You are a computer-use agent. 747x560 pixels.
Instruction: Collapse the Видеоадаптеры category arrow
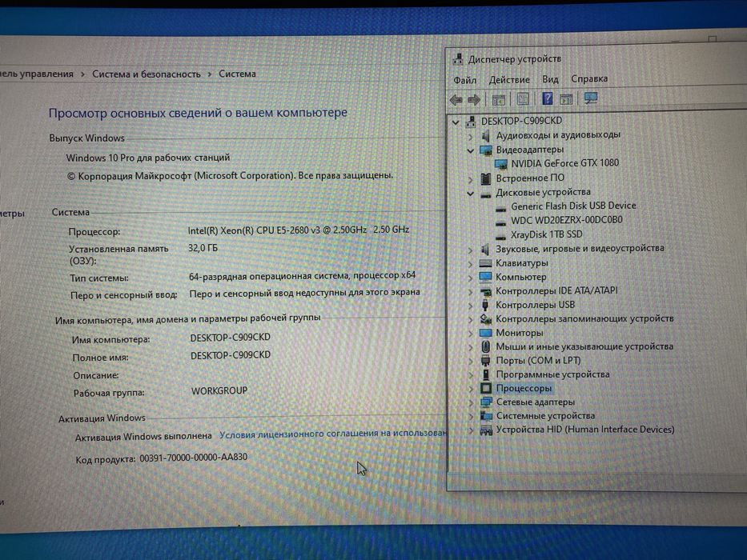470,151
